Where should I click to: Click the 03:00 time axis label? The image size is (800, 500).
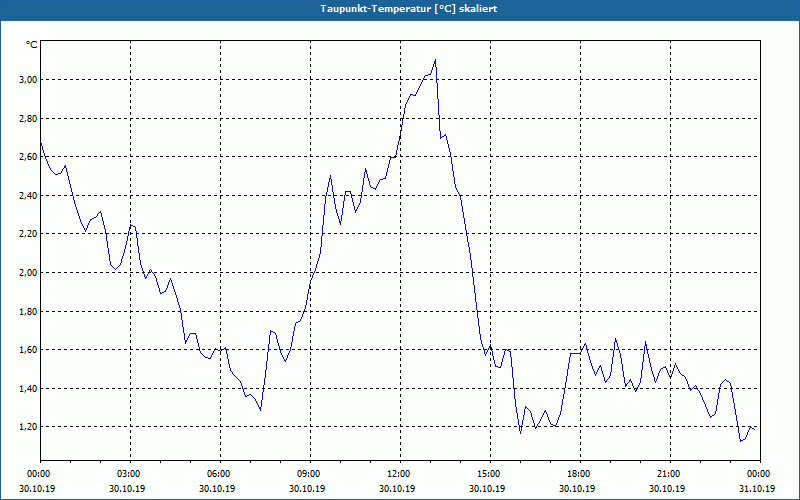pyautogui.click(x=130, y=474)
